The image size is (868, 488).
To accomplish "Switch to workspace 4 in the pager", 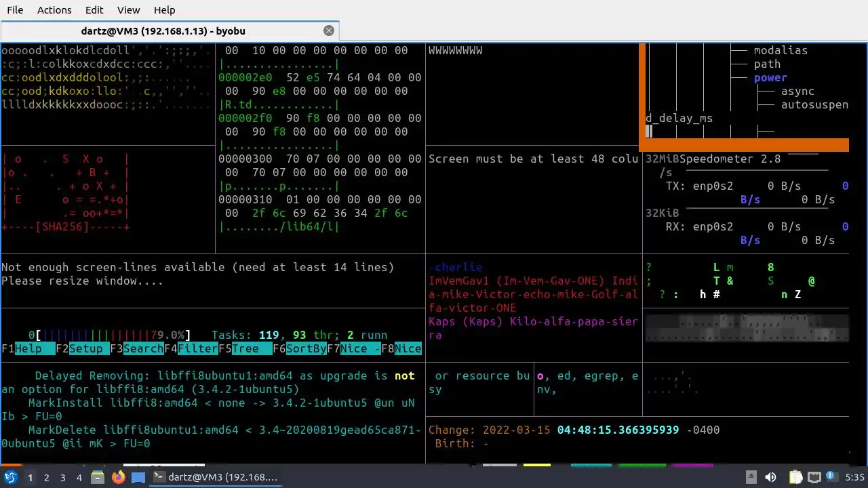I will coord(79,478).
